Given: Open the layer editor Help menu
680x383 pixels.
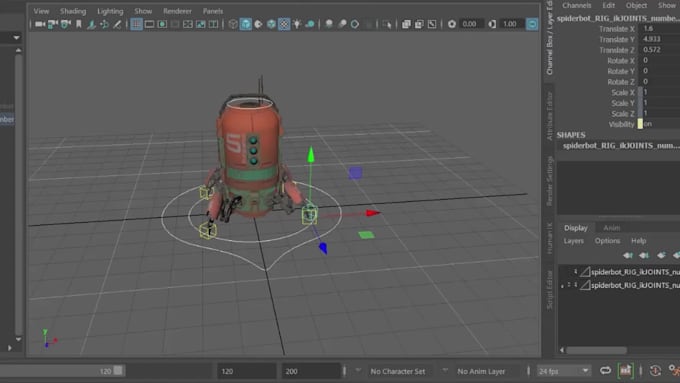Looking at the screenshot, I should [638, 241].
